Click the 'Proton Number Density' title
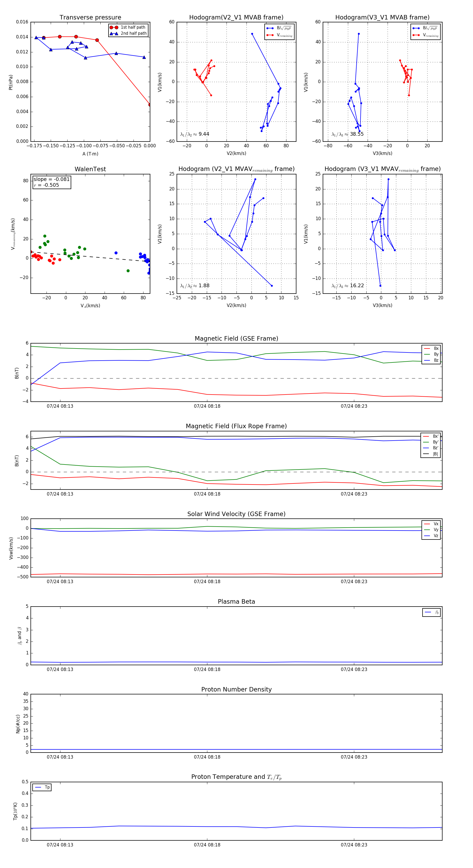The image size is (473, 868). pyautogui.click(x=236, y=689)
